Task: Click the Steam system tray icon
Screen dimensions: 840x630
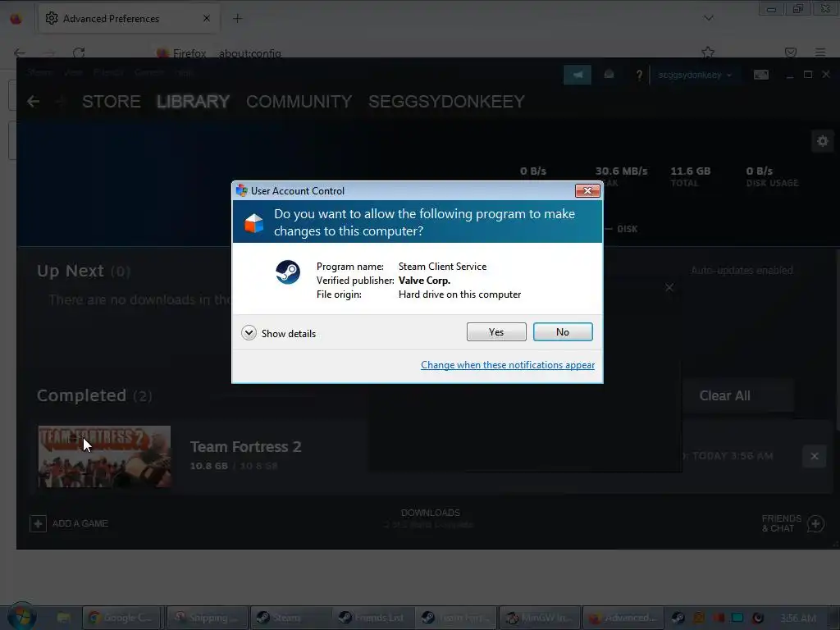Action: (678, 618)
